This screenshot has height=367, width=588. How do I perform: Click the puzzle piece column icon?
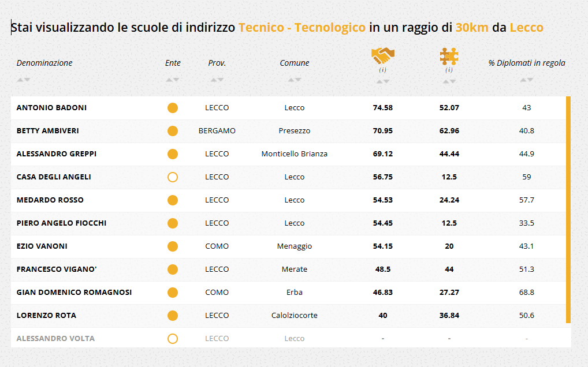(449, 56)
